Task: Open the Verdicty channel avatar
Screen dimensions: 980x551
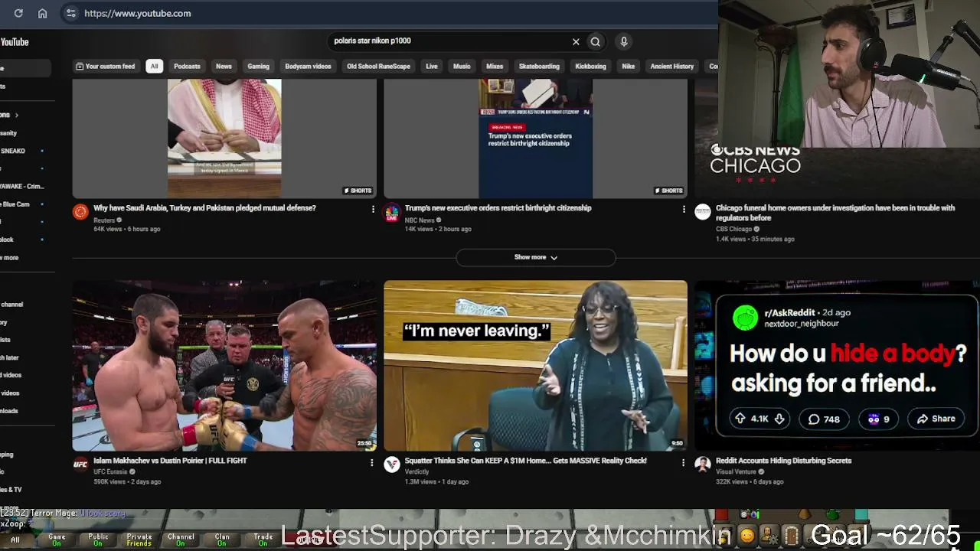Action: 392,465
